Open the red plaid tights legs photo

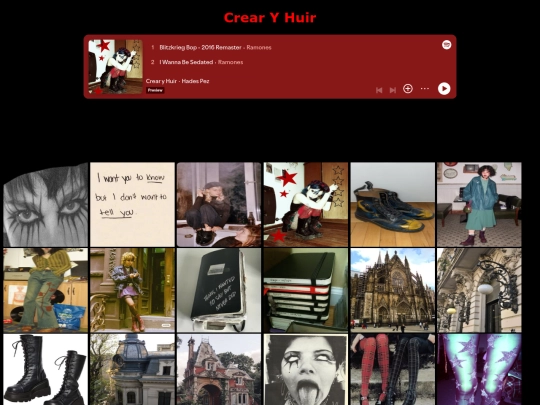coord(393,370)
